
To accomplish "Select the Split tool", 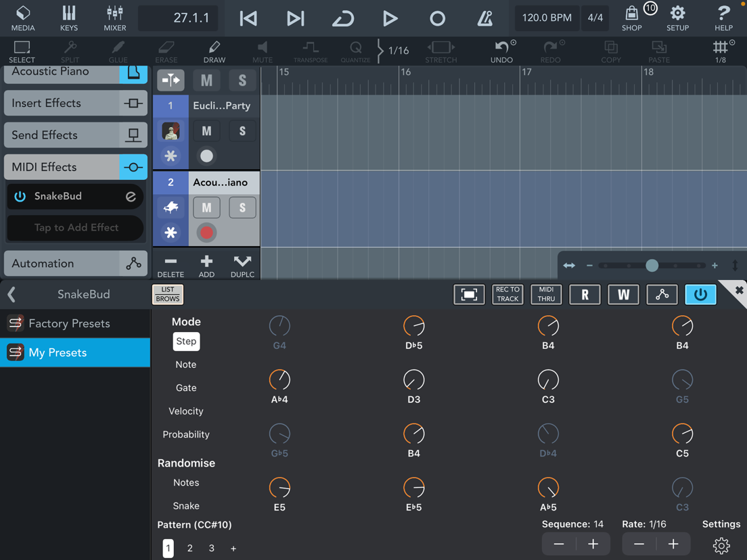I will click(x=70, y=51).
